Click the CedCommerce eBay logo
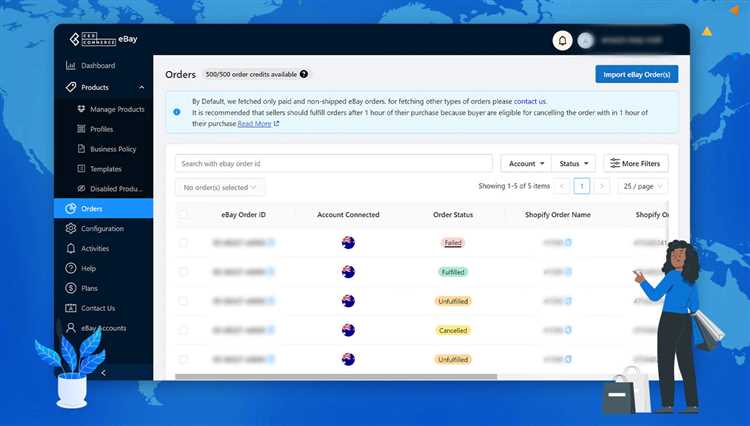The width and height of the screenshot is (750, 426). [x=103, y=39]
